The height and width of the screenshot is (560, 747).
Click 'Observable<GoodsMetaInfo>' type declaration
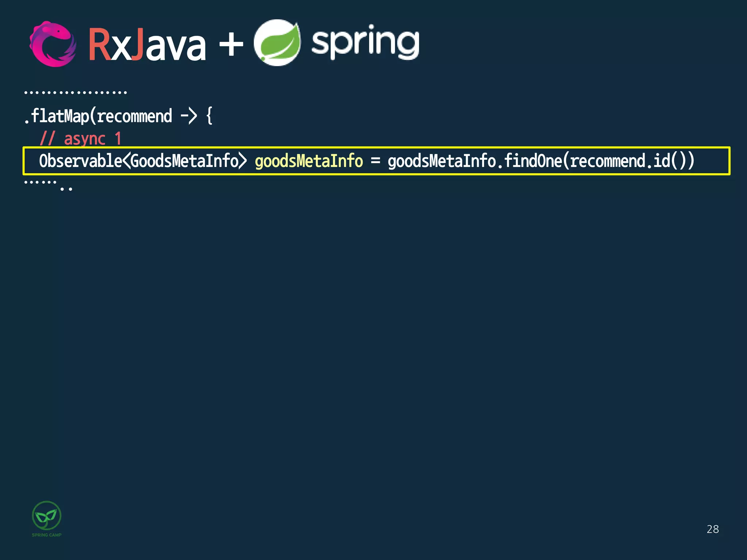143,161
